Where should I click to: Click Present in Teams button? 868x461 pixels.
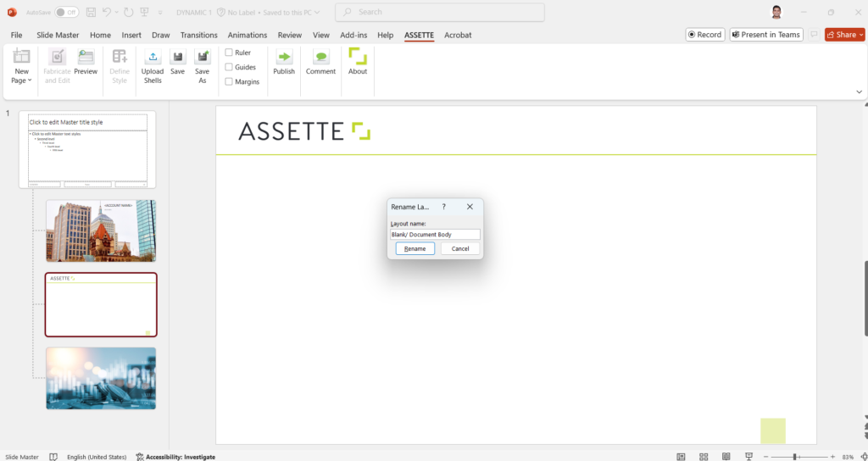coord(766,34)
